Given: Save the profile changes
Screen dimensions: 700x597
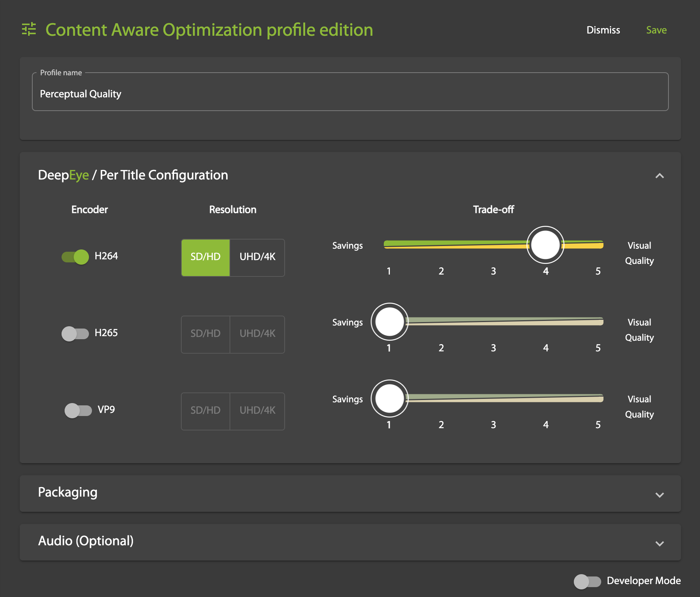Looking at the screenshot, I should [x=656, y=30].
